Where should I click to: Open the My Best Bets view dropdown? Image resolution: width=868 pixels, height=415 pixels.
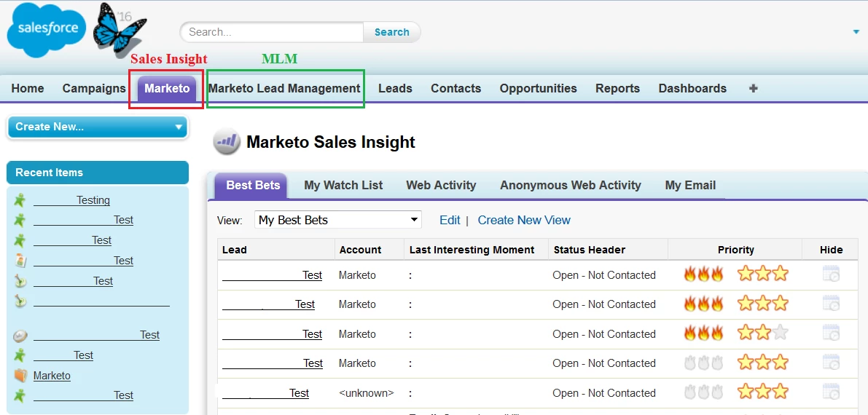337,220
